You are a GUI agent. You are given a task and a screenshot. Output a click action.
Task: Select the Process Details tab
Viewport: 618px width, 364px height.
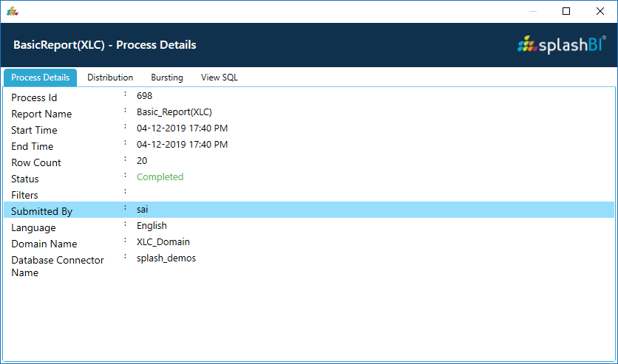coord(41,78)
